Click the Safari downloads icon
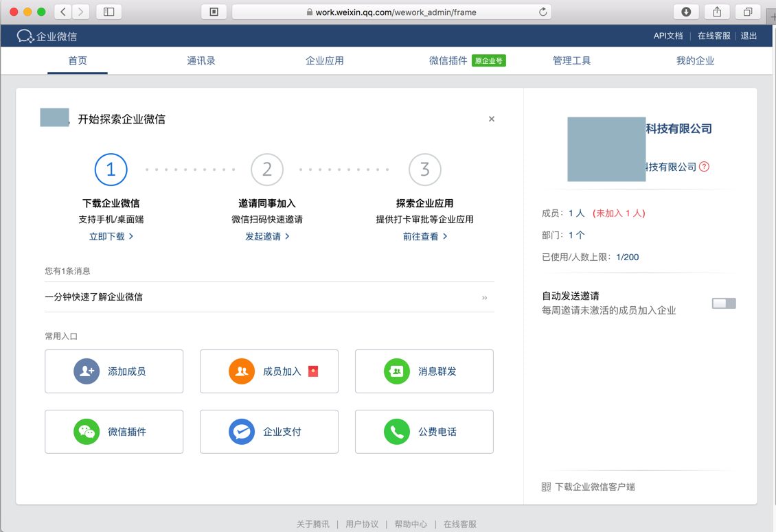 (x=686, y=12)
